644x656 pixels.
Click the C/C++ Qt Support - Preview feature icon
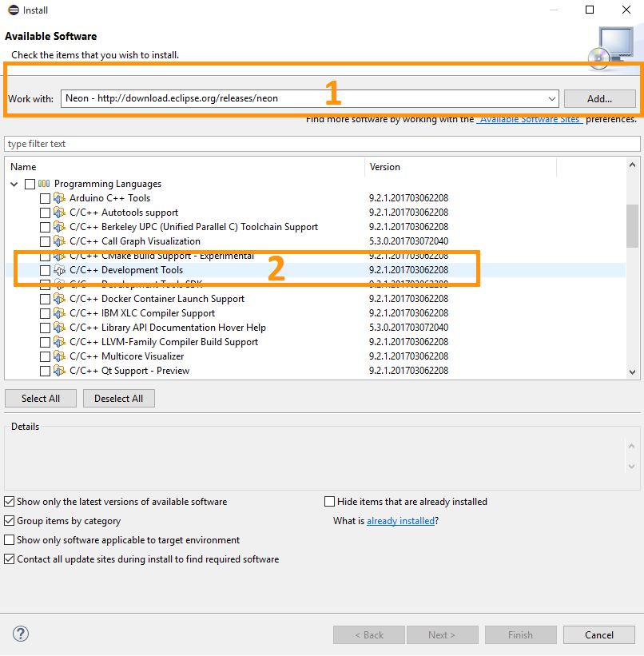(x=58, y=370)
